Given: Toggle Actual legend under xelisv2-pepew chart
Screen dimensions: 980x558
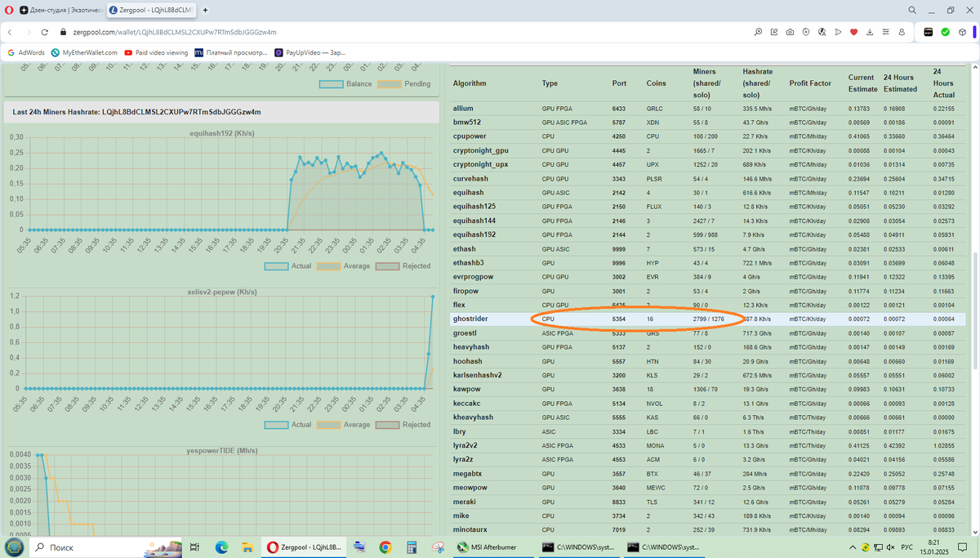Looking at the screenshot, I should coord(288,424).
